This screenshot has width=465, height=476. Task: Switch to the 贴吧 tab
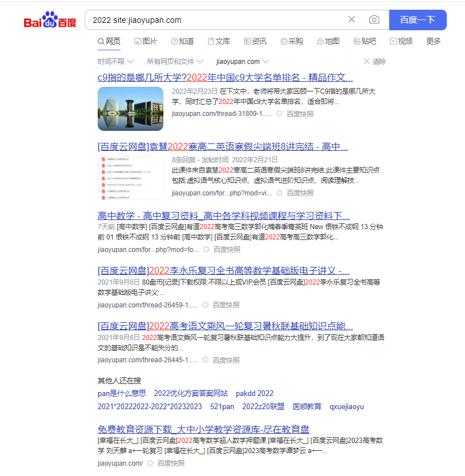(x=365, y=41)
